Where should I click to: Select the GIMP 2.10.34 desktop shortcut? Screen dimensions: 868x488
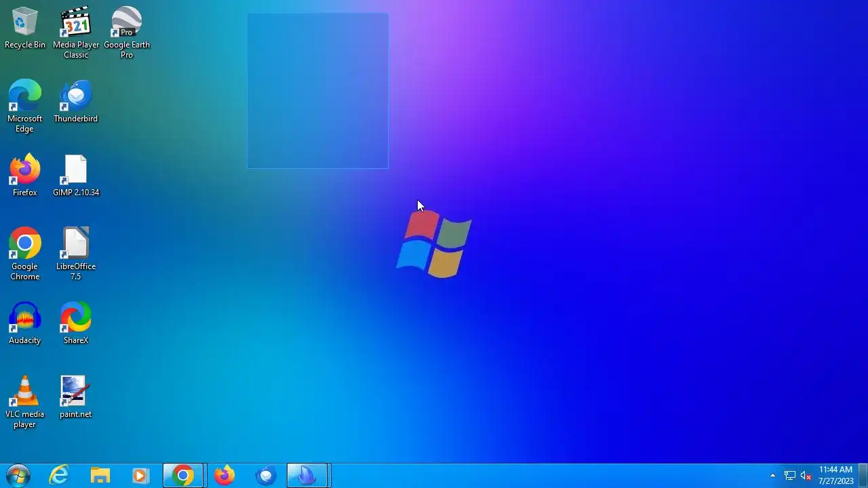click(76, 176)
